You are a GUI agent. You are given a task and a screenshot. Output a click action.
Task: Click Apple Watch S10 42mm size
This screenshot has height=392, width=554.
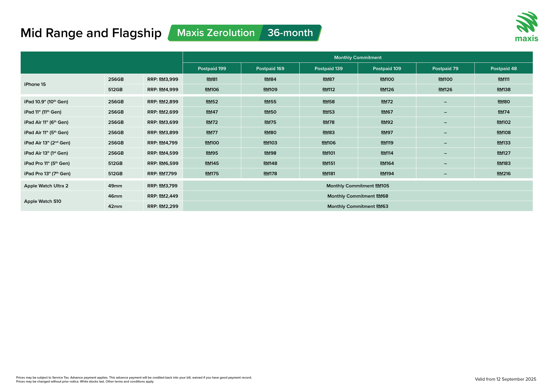(x=115, y=206)
